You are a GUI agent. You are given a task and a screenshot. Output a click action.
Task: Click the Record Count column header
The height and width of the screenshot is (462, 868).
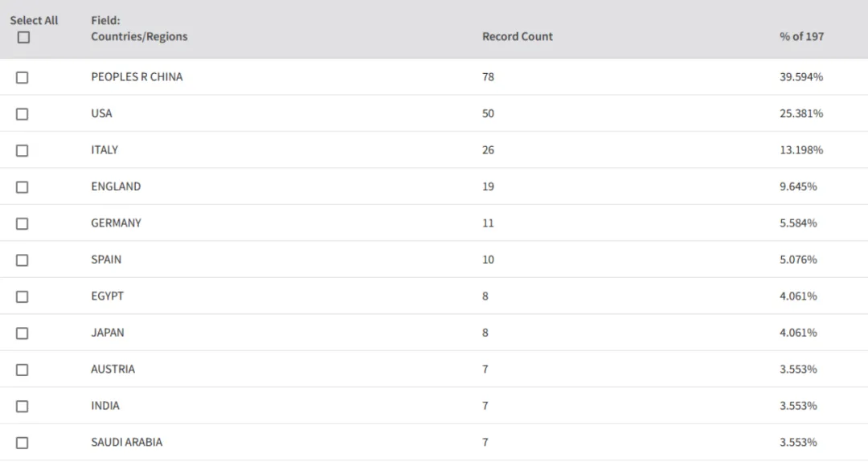coord(517,36)
